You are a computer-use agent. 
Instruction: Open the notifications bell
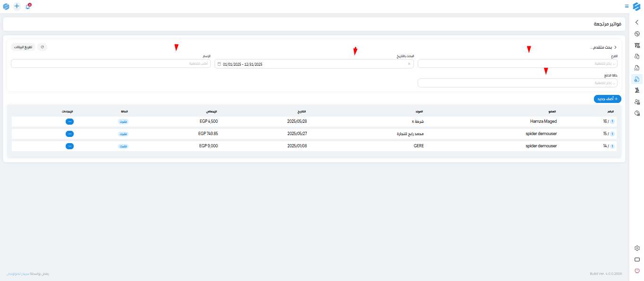[x=28, y=7]
